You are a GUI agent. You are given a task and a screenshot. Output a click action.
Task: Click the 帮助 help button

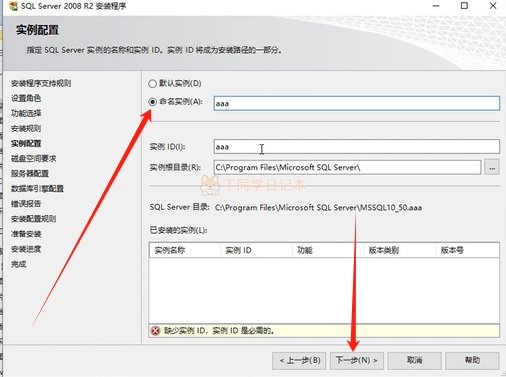(472, 360)
